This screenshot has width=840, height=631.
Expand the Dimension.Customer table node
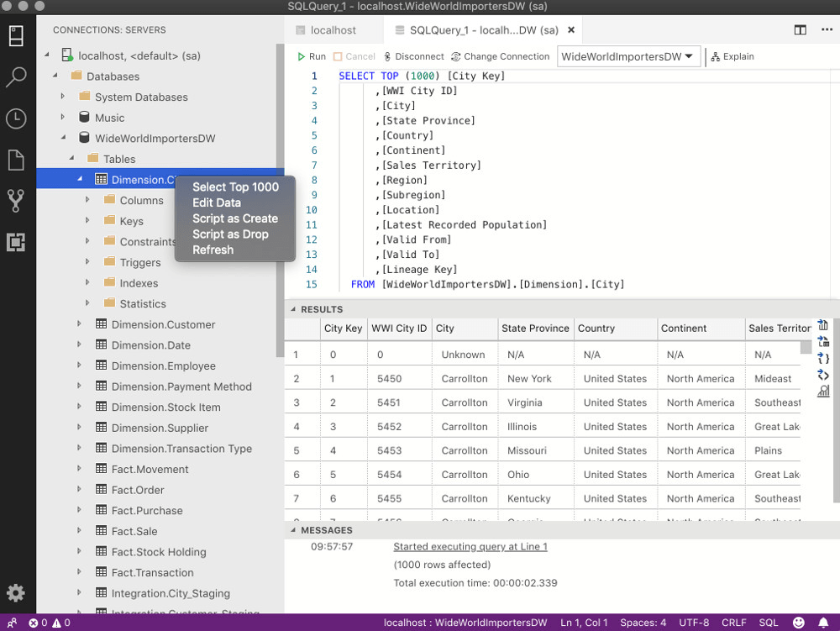pos(80,324)
